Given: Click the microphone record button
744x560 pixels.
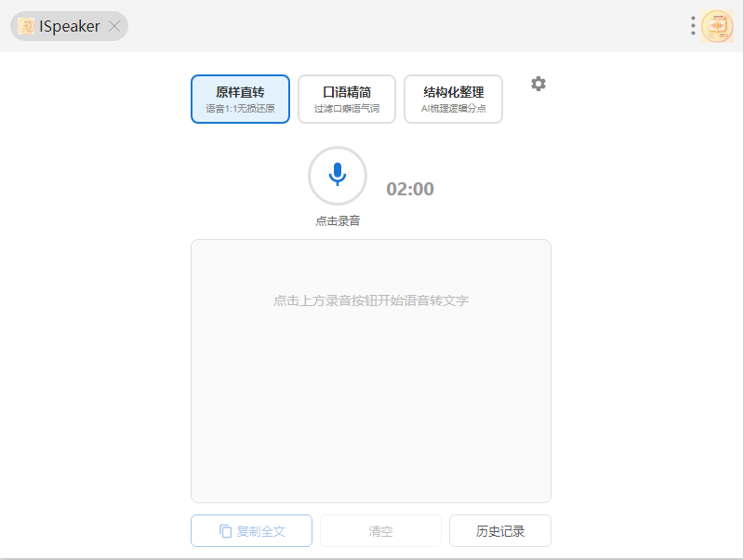Looking at the screenshot, I should tap(338, 176).
